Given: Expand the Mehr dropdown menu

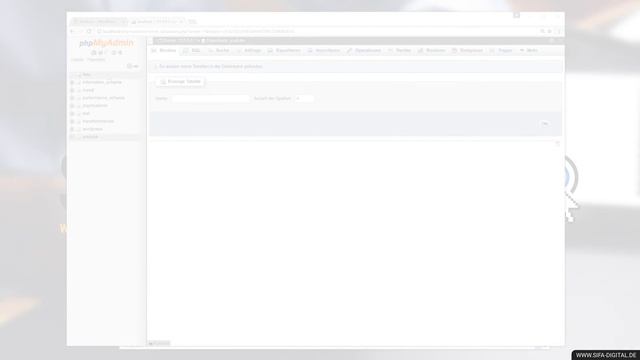Looking at the screenshot, I should click(529, 51).
